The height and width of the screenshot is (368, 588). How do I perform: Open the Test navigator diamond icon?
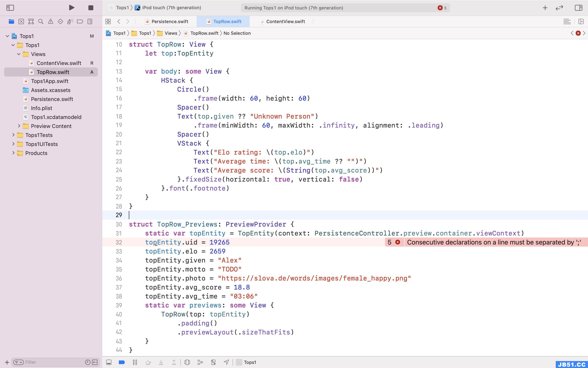(x=60, y=22)
